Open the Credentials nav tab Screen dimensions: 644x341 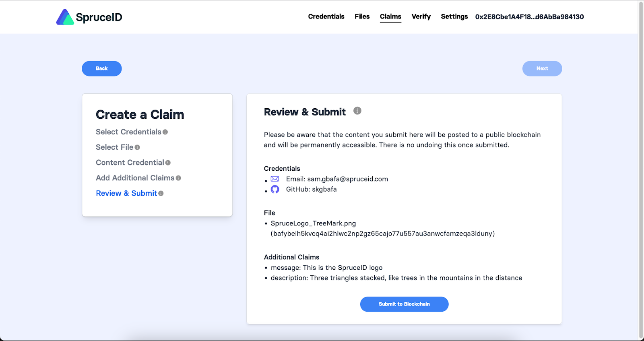click(x=326, y=17)
